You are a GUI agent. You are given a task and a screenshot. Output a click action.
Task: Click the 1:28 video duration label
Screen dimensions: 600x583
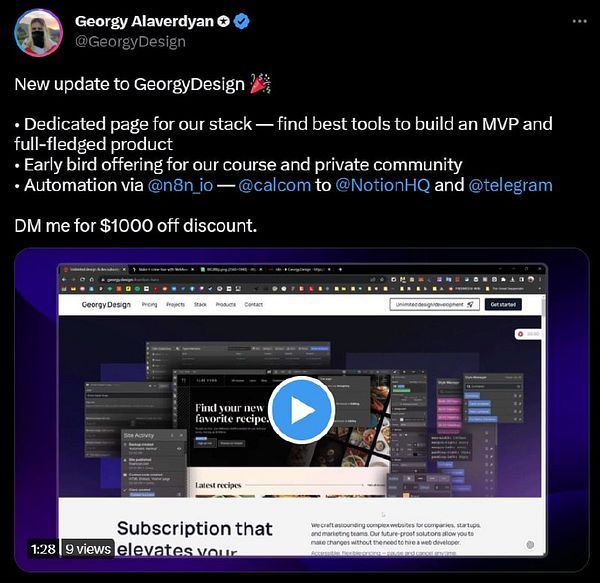(x=43, y=549)
